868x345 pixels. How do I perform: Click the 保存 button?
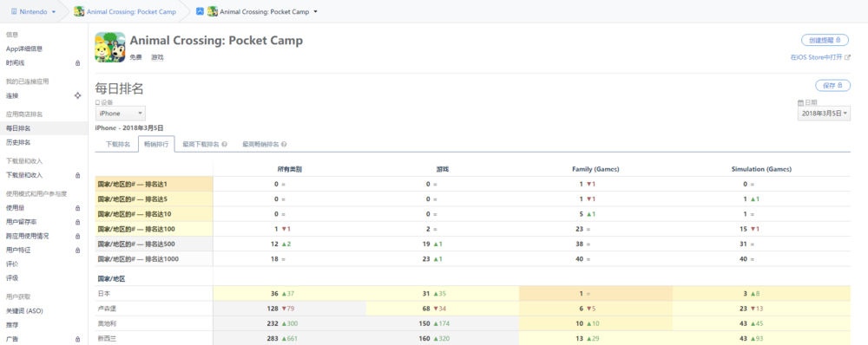coord(832,86)
